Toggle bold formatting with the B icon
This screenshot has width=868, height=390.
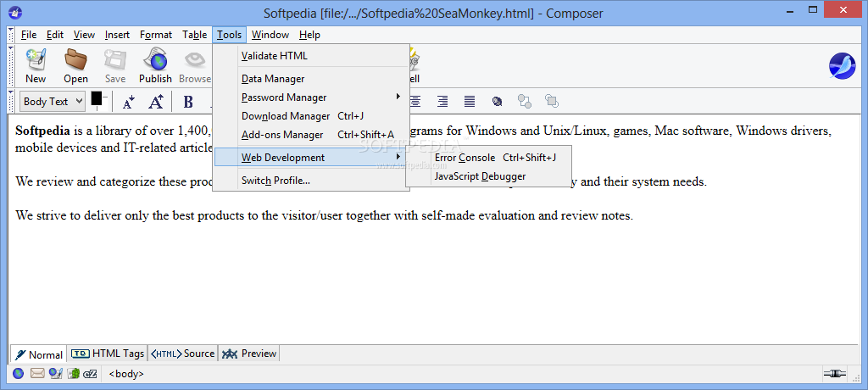coord(188,102)
